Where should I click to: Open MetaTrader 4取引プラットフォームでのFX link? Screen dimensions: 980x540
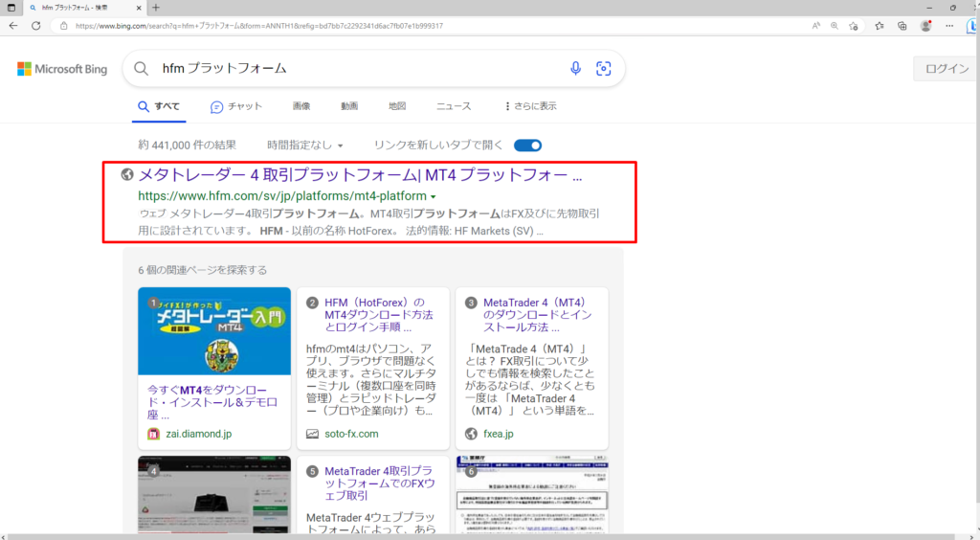(379, 484)
